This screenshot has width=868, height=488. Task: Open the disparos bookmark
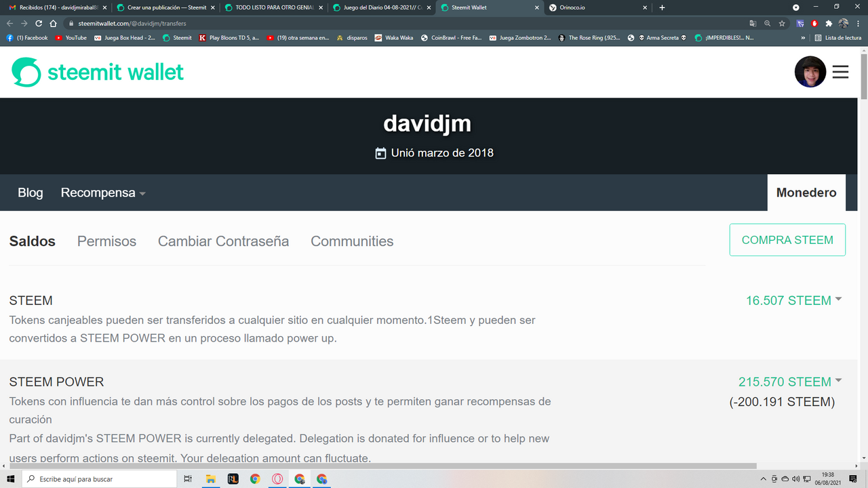(x=352, y=38)
